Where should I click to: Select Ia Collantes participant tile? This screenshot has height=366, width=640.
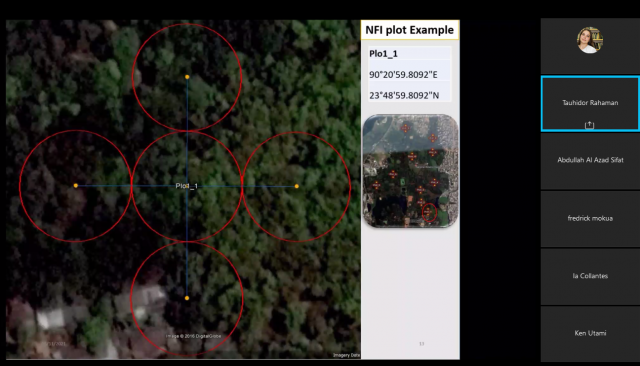(590, 276)
